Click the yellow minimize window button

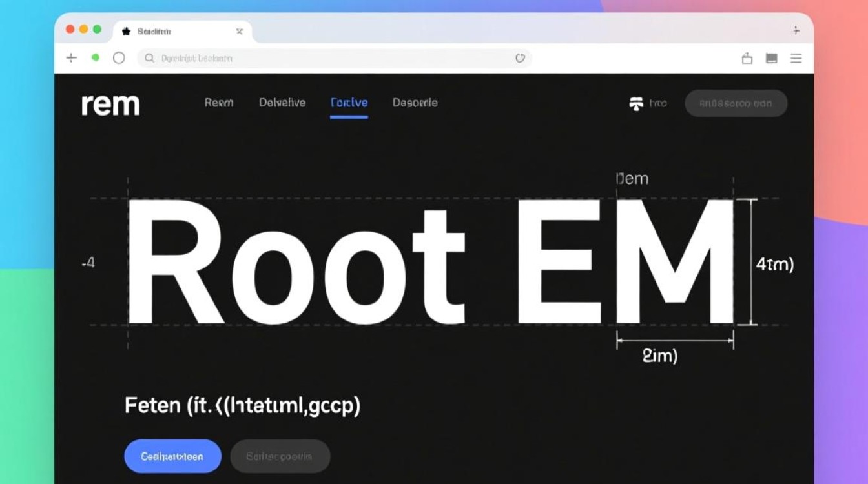tap(83, 29)
